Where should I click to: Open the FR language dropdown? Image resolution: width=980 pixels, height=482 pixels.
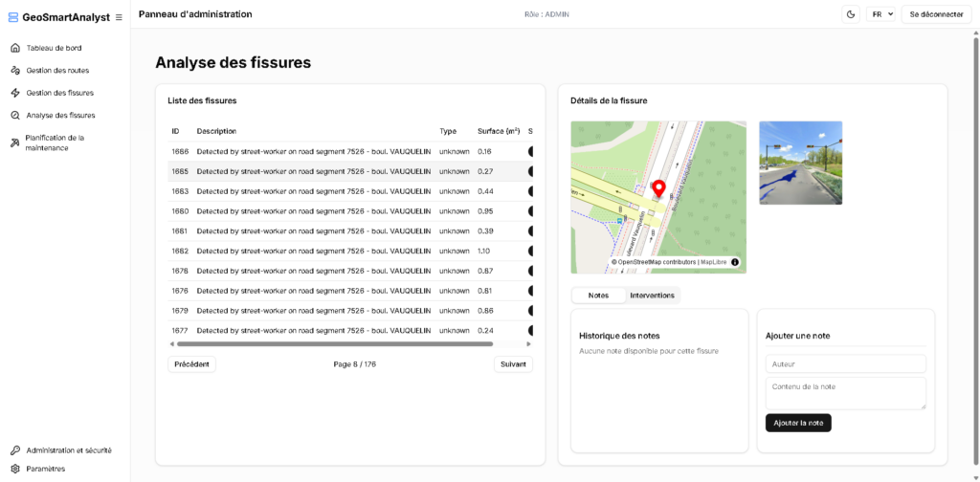tap(881, 14)
